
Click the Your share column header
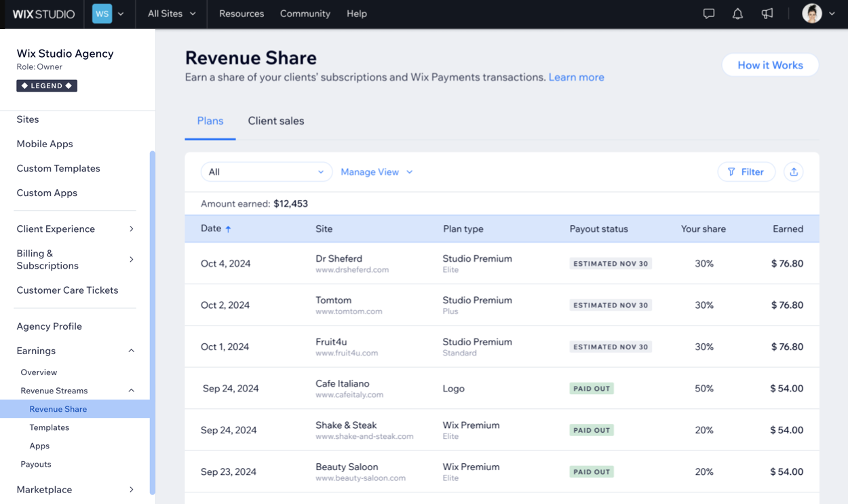tap(704, 229)
